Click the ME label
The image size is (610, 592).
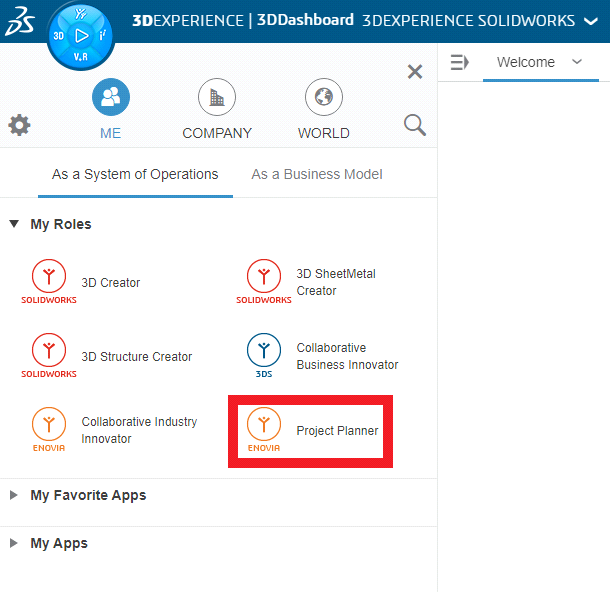[110, 133]
